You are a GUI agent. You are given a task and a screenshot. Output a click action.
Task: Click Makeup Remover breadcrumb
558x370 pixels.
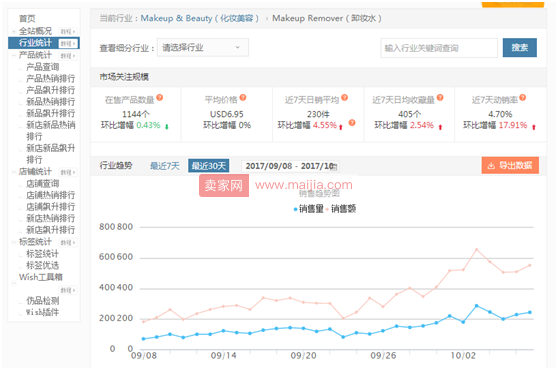[327, 18]
